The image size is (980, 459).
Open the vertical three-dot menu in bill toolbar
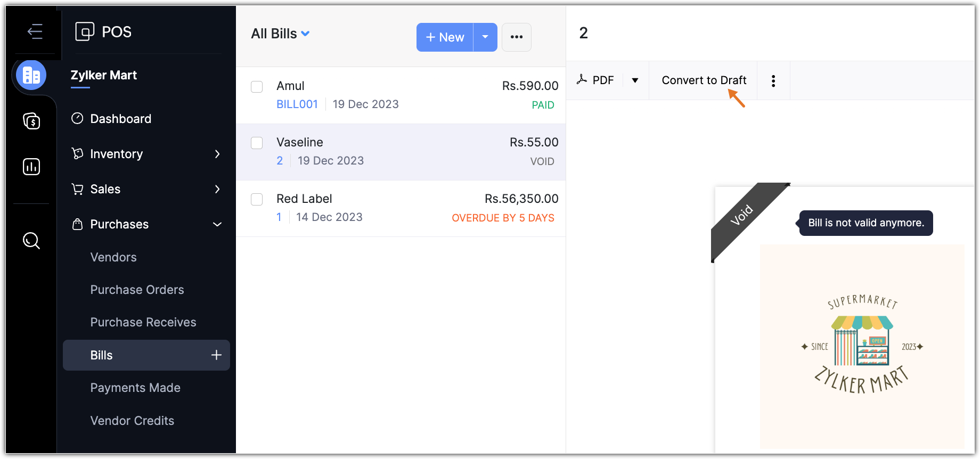click(773, 81)
